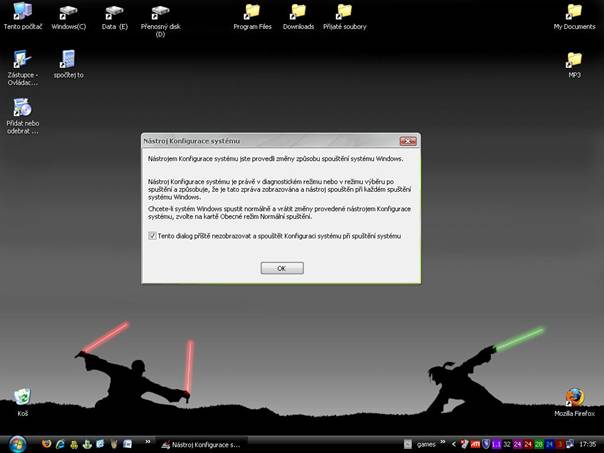The height and width of the screenshot is (453, 604).
Task: Expand the quick launch overflow chevron
Action: [148, 442]
